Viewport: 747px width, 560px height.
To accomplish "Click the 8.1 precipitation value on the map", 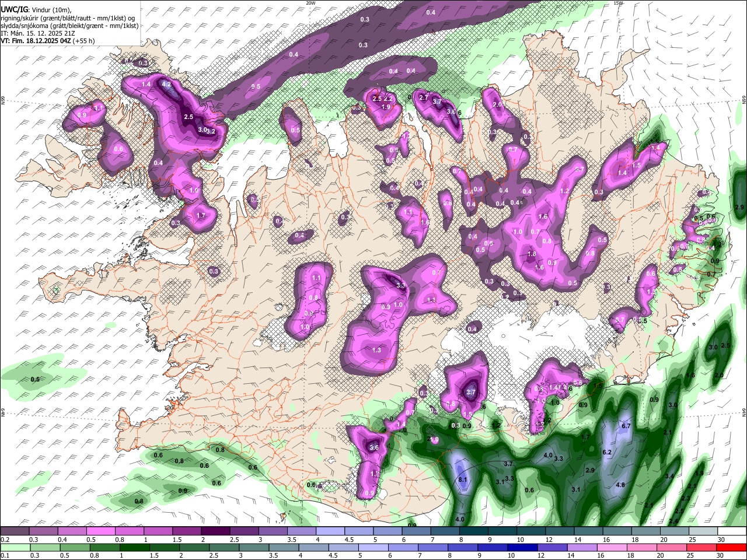I will tap(463, 480).
